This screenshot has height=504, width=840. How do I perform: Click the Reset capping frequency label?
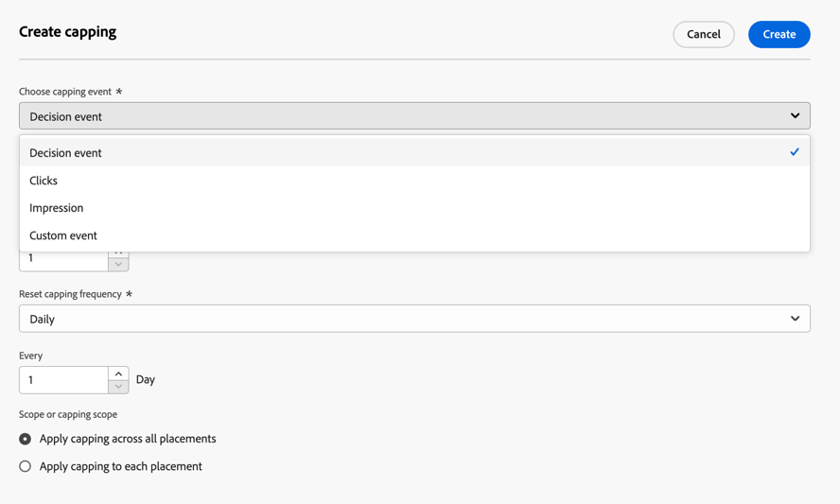pos(70,294)
